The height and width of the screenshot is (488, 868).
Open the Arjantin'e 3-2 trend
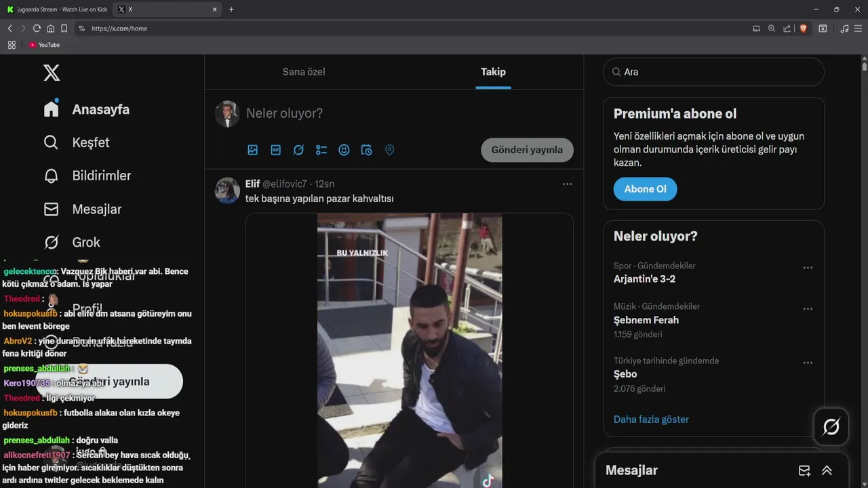coord(644,279)
